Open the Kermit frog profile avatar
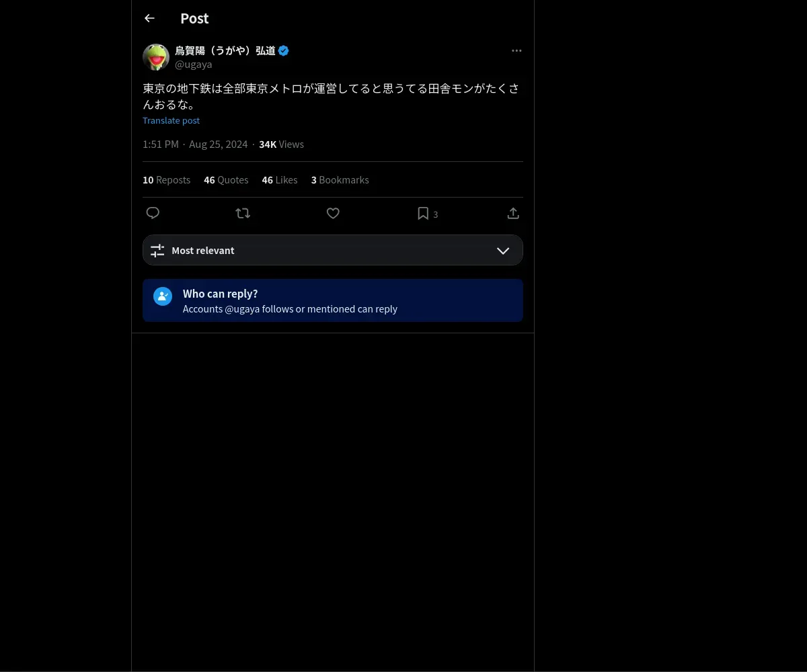The height and width of the screenshot is (672, 807). (156, 57)
